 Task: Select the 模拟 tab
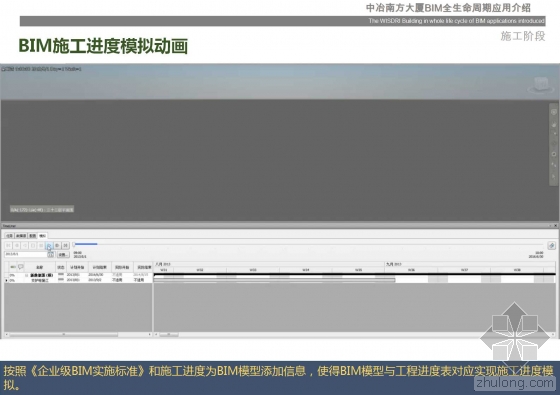(x=42, y=235)
